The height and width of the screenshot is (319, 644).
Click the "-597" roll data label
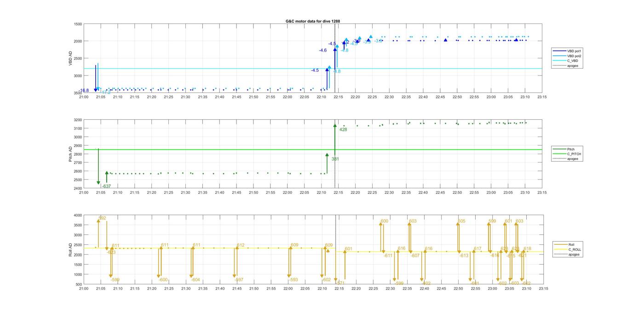point(239,280)
